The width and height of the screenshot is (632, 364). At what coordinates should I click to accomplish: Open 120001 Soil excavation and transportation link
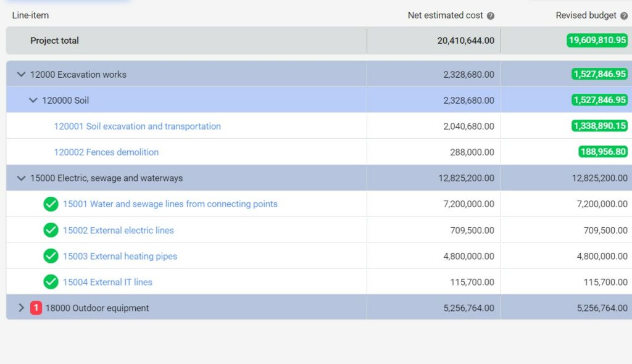tap(138, 126)
